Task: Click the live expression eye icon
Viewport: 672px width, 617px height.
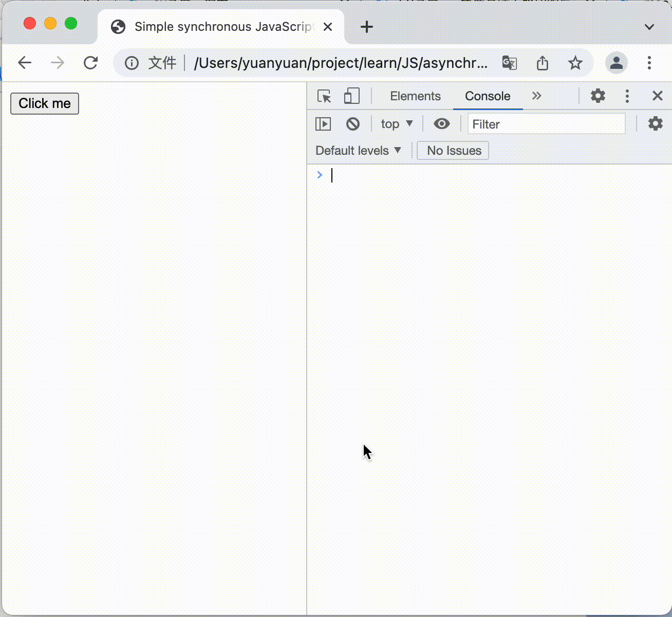Action: [x=441, y=124]
